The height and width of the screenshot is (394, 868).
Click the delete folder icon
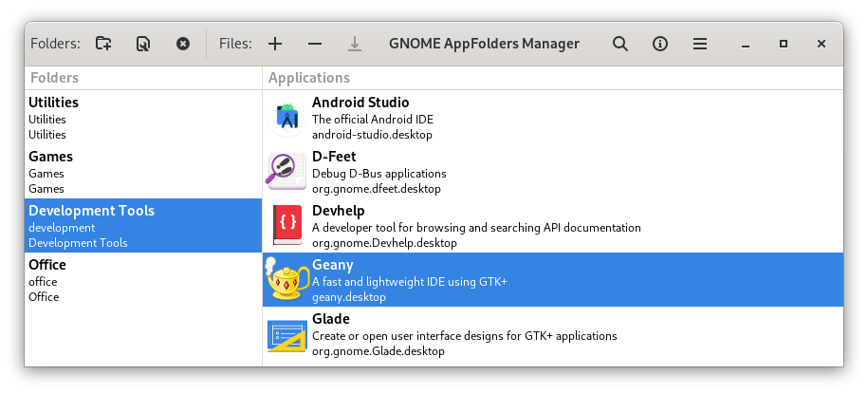pos(183,44)
